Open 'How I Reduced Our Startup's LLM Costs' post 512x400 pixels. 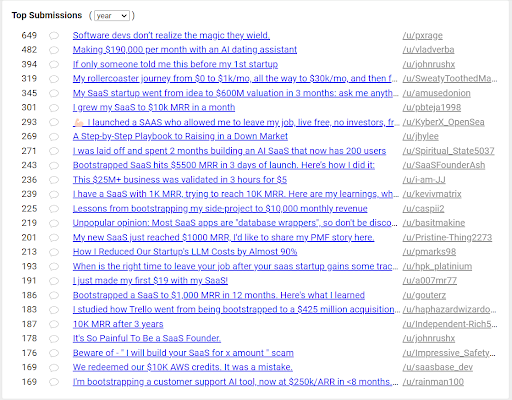pyautogui.click(x=185, y=252)
